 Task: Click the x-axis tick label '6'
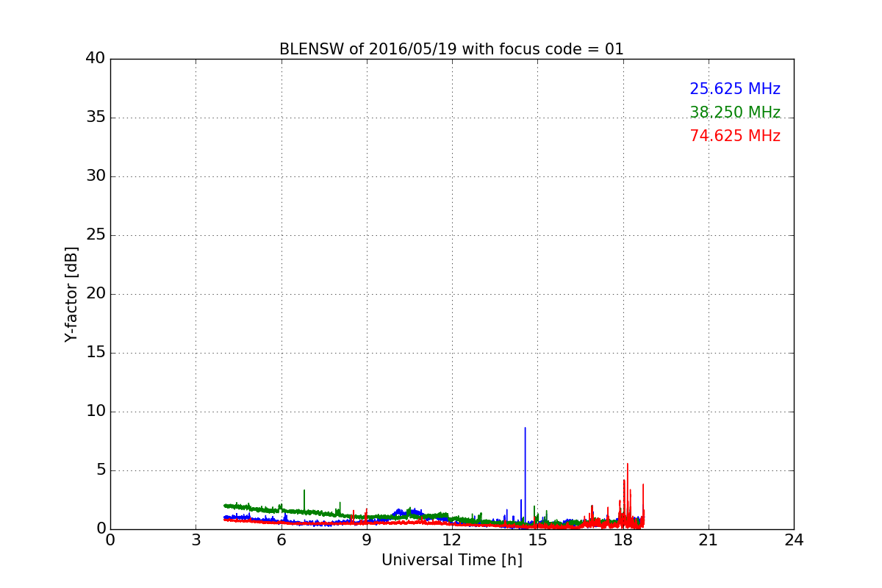[281, 540]
